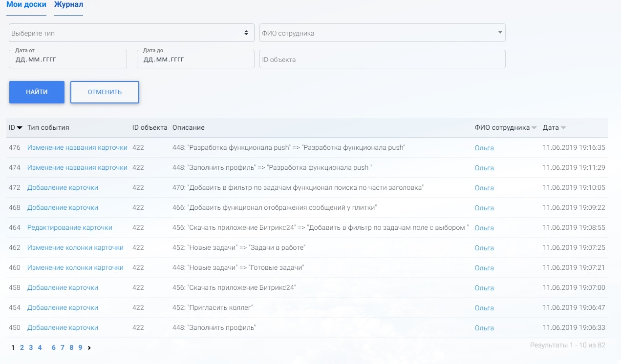Click employee Ольга in row 472
Image resolution: width=621 pixels, height=364 pixels.
click(484, 188)
